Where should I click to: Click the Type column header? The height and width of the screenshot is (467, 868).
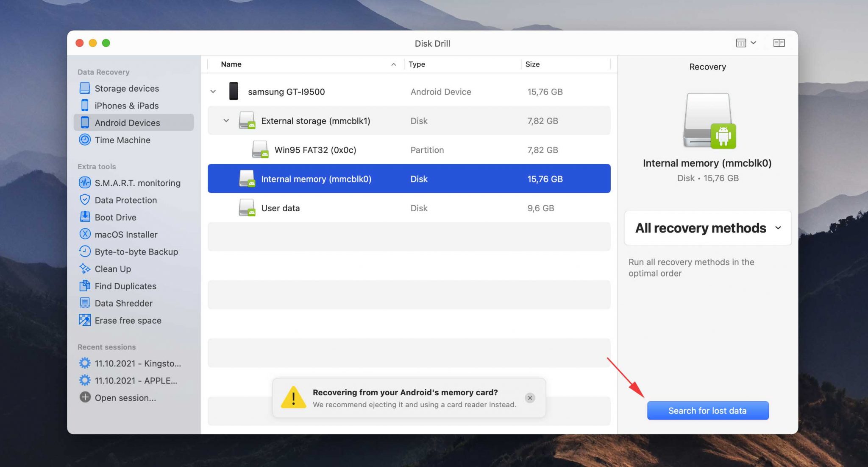click(463, 64)
